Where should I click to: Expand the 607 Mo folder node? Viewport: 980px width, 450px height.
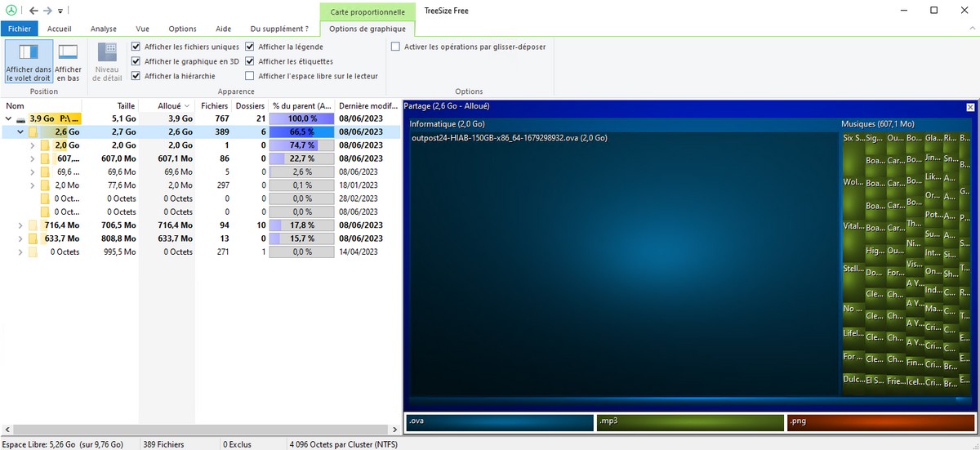pos(33,158)
